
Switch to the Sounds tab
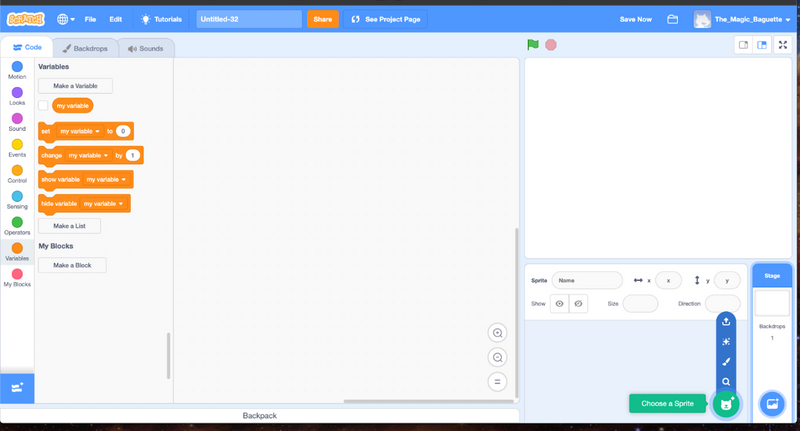point(146,48)
